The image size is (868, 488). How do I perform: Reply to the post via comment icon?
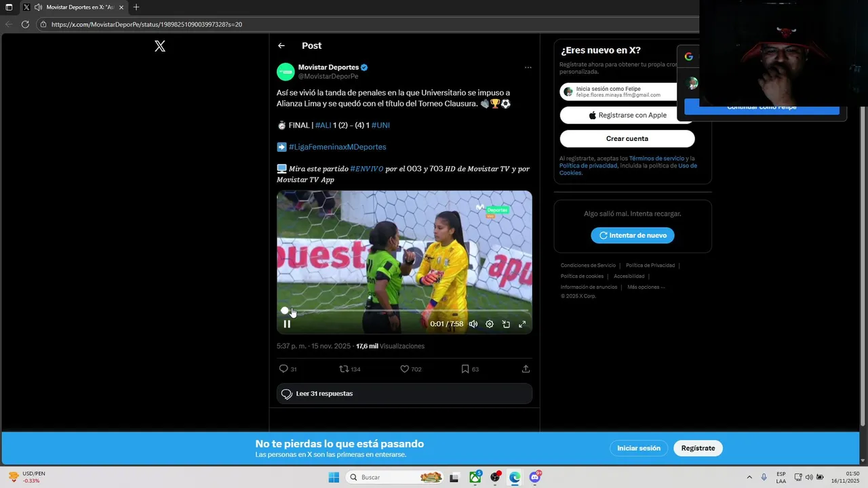click(284, 369)
